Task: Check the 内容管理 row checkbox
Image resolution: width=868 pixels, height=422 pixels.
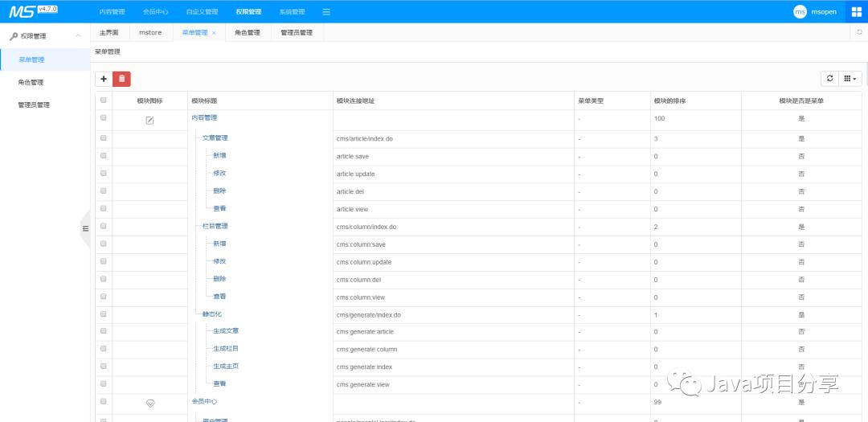Action: pos(104,118)
